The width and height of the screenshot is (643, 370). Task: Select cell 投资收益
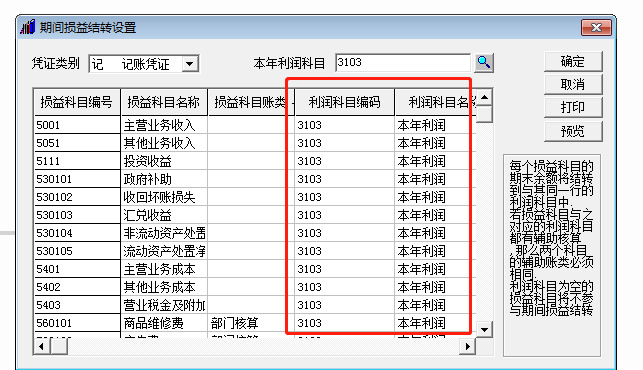tap(164, 161)
